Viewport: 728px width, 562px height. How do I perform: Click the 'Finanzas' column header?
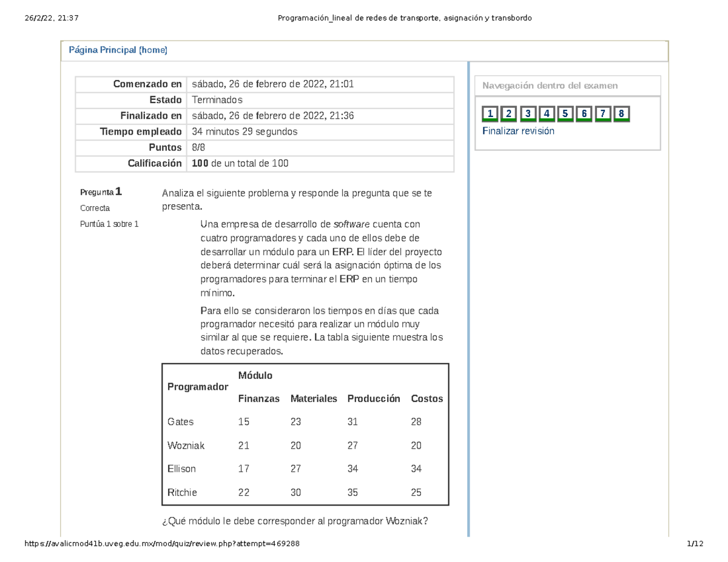pyautogui.click(x=259, y=399)
